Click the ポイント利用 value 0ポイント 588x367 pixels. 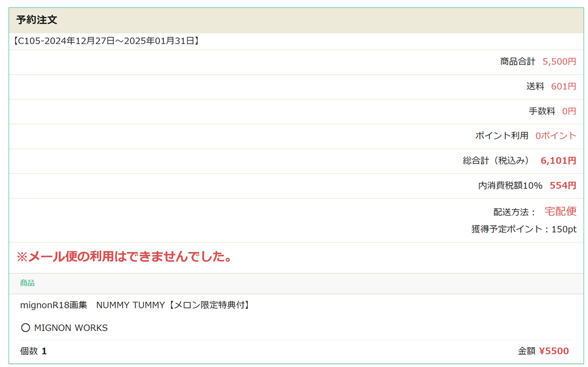coord(556,135)
